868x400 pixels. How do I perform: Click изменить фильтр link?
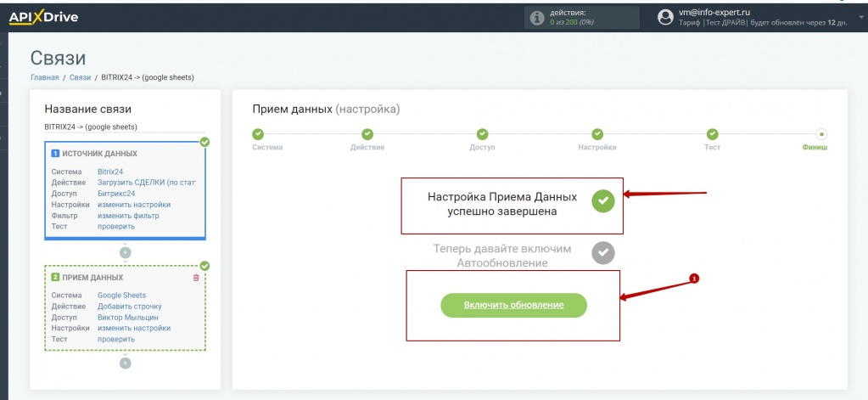click(x=128, y=216)
